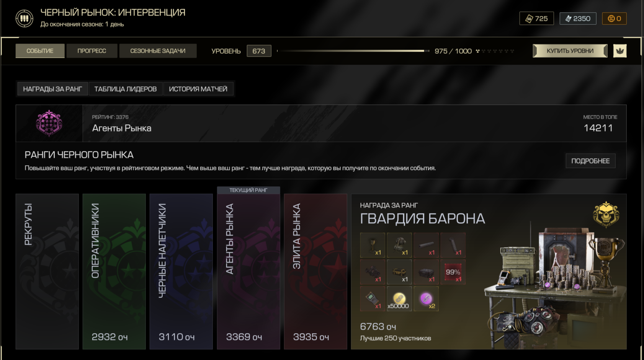The width and height of the screenshot is (644, 360).
Task: Click the golden skull Baron Guard badge
Action: click(x=606, y=214)
